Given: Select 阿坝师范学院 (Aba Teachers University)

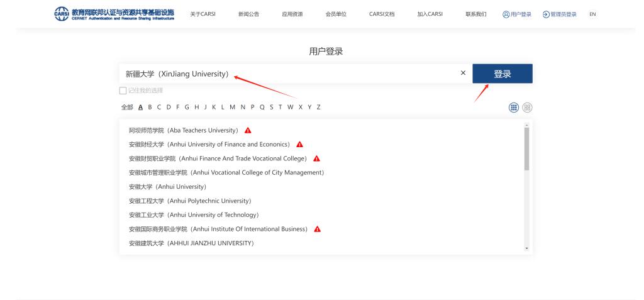Looking at the screenshot, I should click(x=184, y=130).
